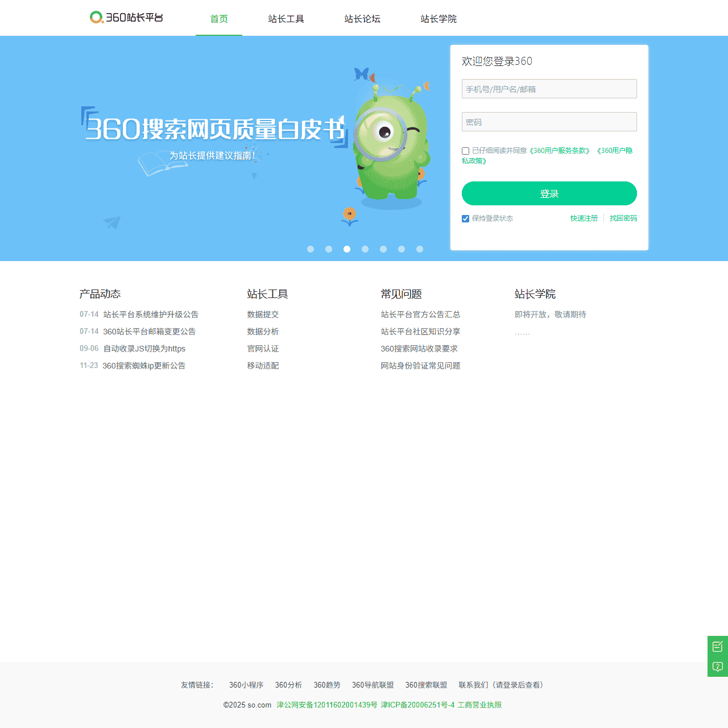The width and height of the screenshot is (728, 728).
Task: Open the help question icon on right edge
Action: [x=717, y=667]
